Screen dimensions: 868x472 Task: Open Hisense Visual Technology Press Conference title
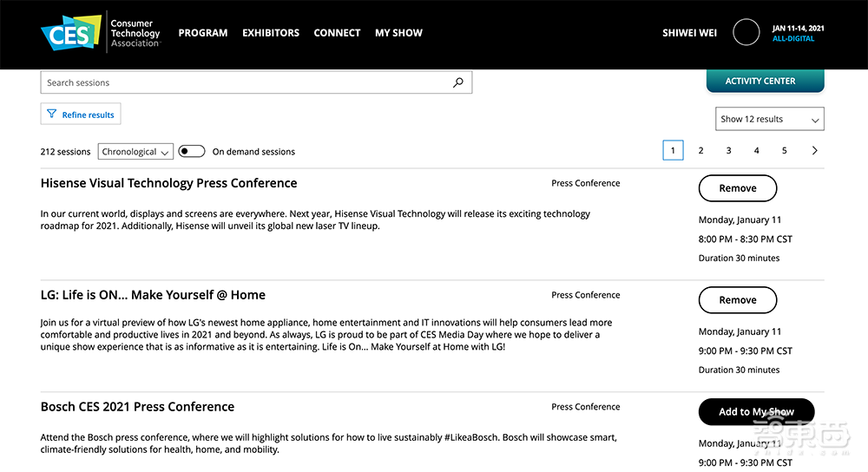pyautogui.click(x=168, y=183)
